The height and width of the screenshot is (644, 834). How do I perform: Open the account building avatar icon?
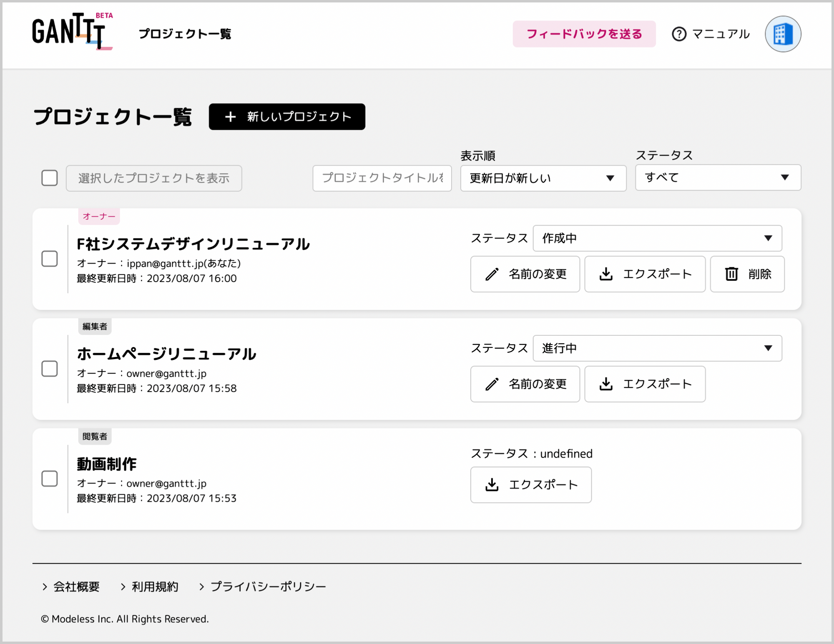pos(783,34)
